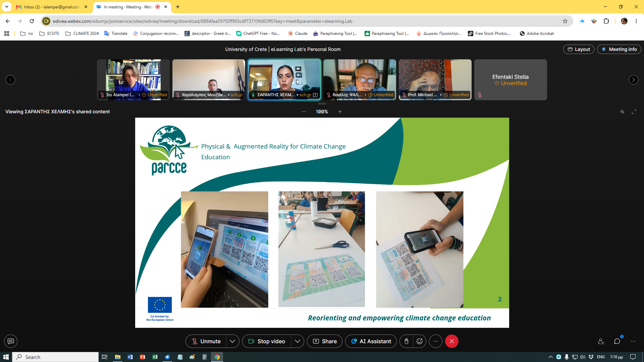This screenshot has width=644, height=362.
Task: Click the More options ellipsis in the toolbar
Action: (x=436, y=341)
